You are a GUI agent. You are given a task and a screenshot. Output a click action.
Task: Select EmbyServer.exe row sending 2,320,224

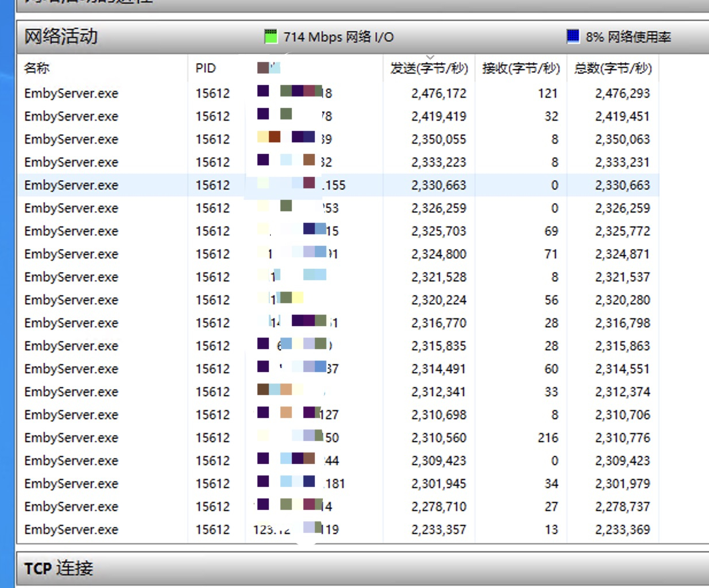point(338,300)
